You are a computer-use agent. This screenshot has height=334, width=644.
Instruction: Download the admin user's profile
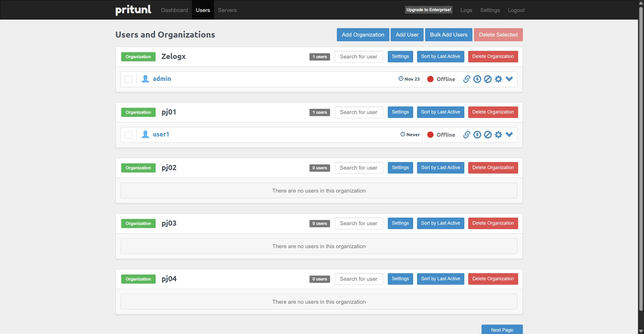tap(477, 79)
